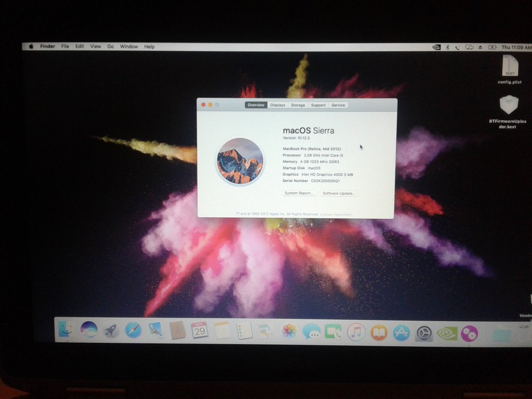Click the macOS Sierra mountain logo
532x399 pixels.
pyautogui.click(x=240, y=161)
